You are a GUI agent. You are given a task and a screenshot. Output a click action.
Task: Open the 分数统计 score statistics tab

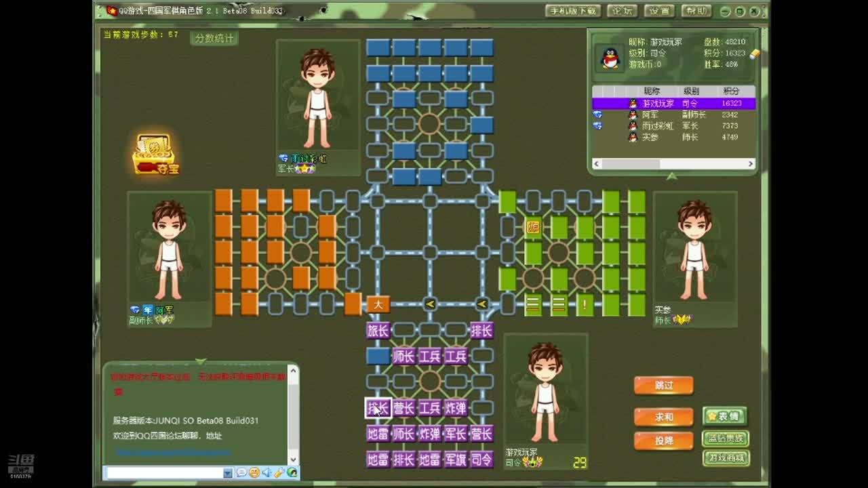coord(214,39)
